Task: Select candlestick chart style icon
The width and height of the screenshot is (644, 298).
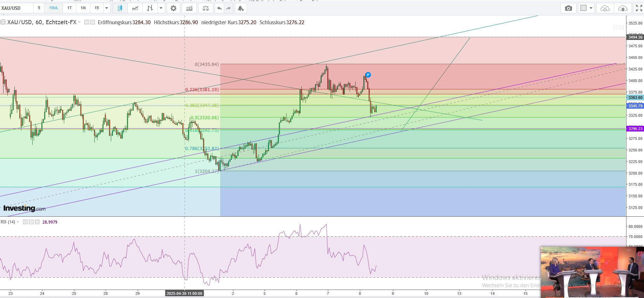Action: point(120,8)
